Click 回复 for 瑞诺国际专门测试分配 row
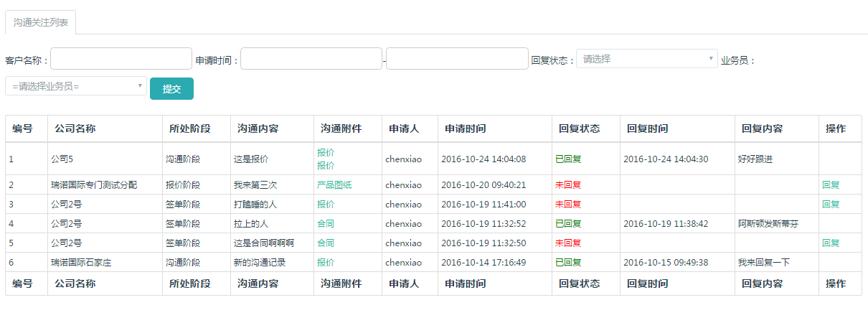868x323 pixels. click(x=831, y=185)
